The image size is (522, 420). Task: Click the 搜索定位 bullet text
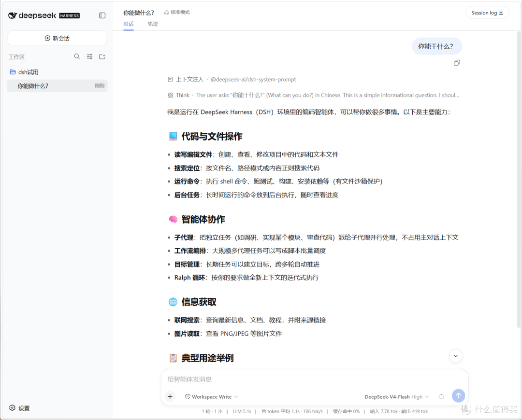(x=246, y=168)
